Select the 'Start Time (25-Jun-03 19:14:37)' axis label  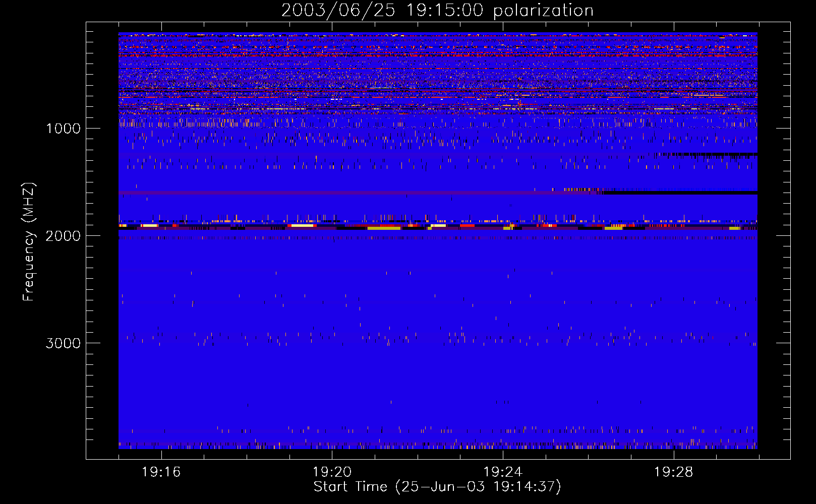click(x=437, y=487)
